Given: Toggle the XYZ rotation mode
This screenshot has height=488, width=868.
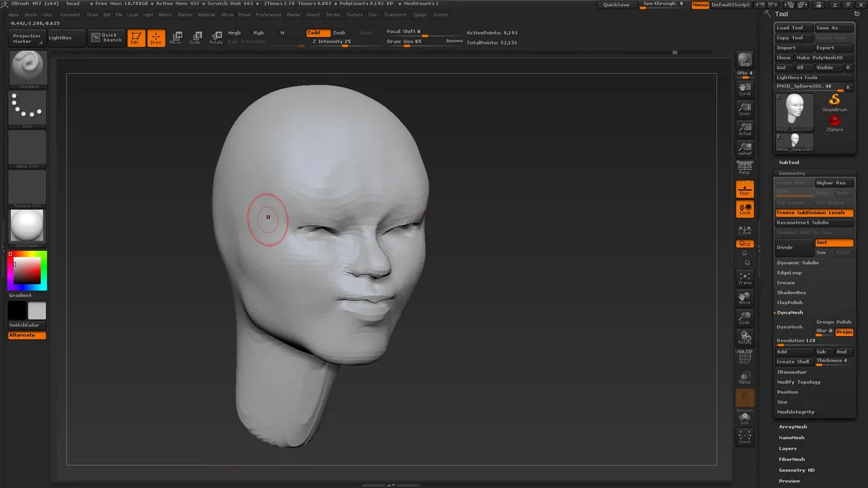Looking at the screenshot, I should coord(745,244).
